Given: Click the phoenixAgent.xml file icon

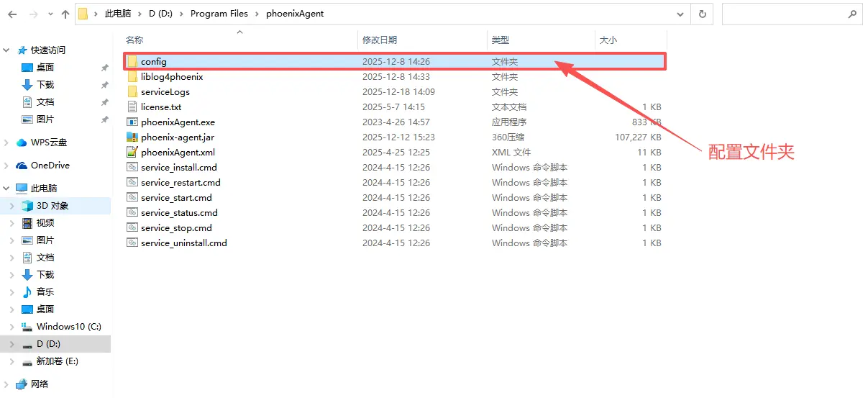Looking at the screenshot, I should 132,153.
